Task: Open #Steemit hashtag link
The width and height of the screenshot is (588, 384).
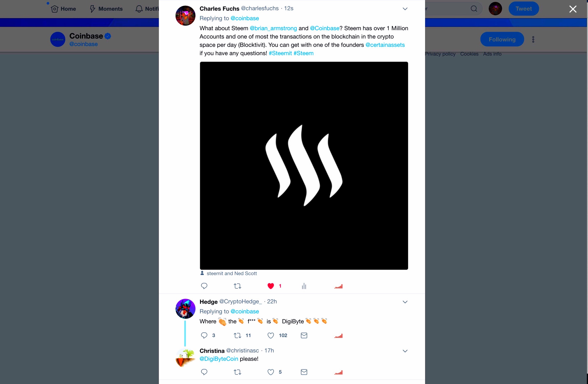Action: pos(280,53)
